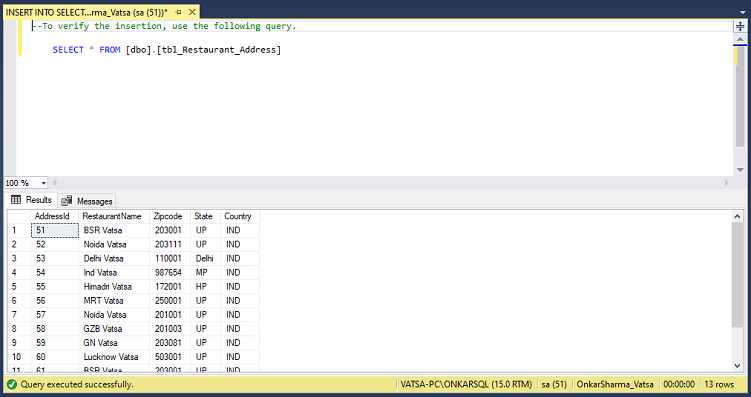Click editor vertical scroll down arrow

click(x=740, y=170)
